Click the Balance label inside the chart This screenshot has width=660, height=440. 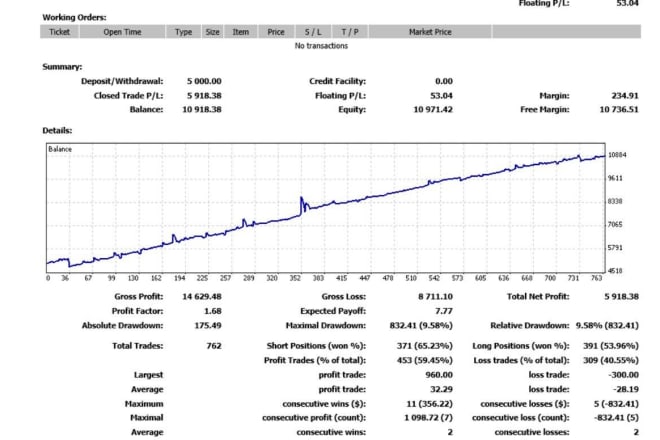[x=60, y=149]
